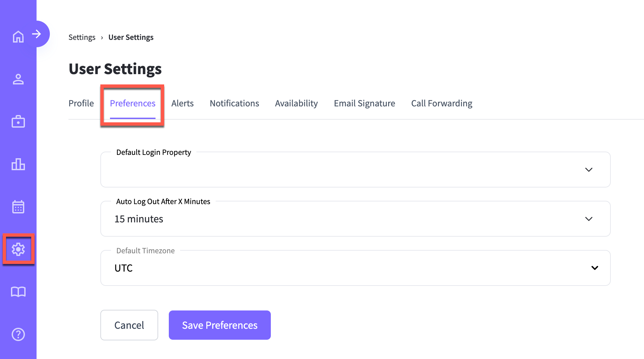Viewport: 644px width, 359px height.
Task: Click the Cancel button
Action: click(x=129, y=325)
